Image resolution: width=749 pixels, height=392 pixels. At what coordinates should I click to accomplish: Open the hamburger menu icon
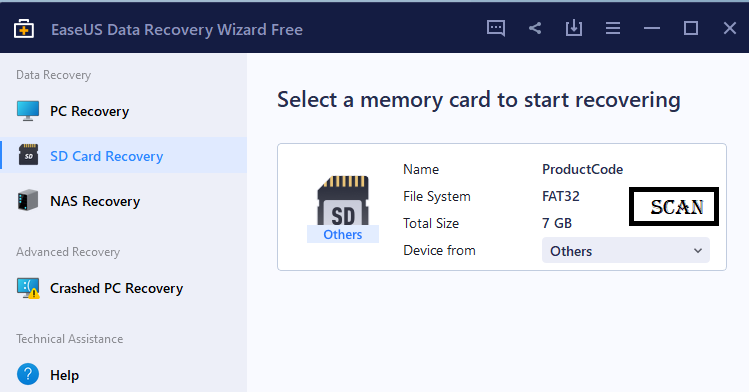click(x=613, y=28)
